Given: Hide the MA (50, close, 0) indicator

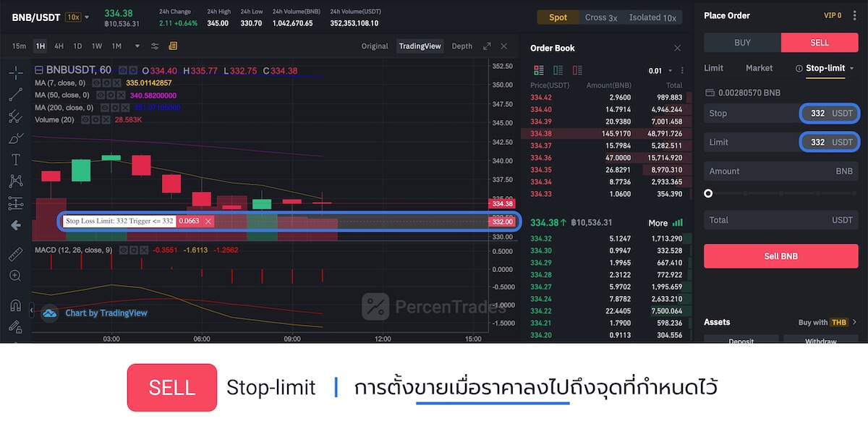Looking at the screenshot, I should [101, 95].
